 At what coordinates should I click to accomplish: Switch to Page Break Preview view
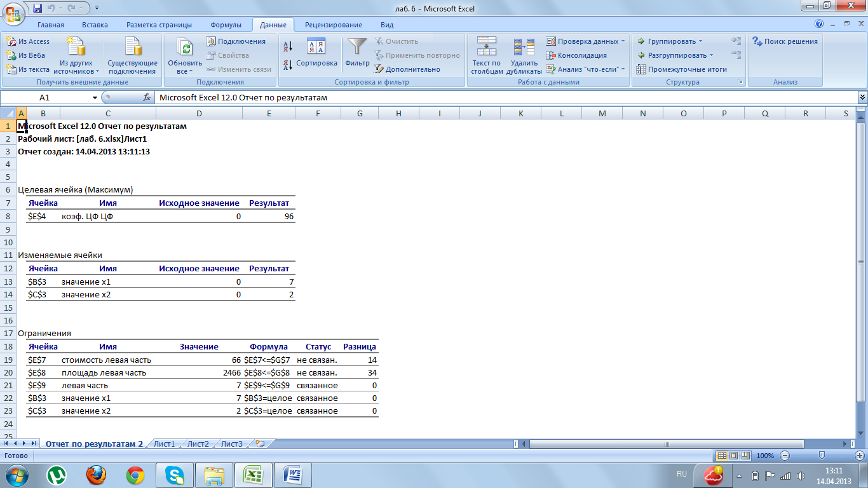pos(745,456)
